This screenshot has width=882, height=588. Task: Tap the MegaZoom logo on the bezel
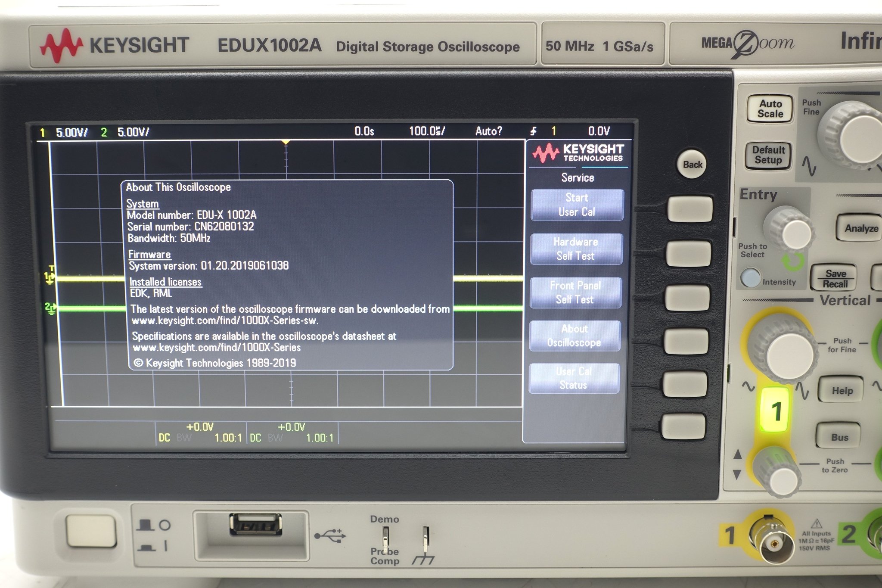(x=748, y=44)
